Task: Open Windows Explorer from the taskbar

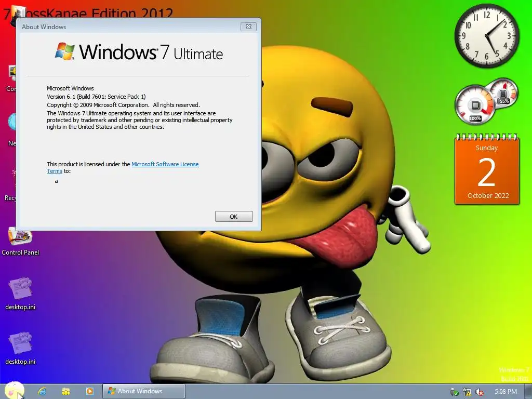Action: pos(66,391)
